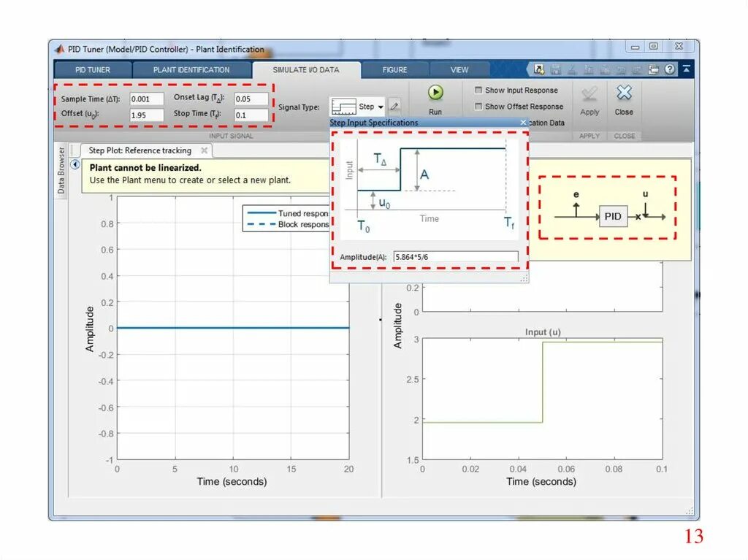Select the Step Plot: Reference tracking tab
The width and height of the screenshot is (748, 560).
140,150
